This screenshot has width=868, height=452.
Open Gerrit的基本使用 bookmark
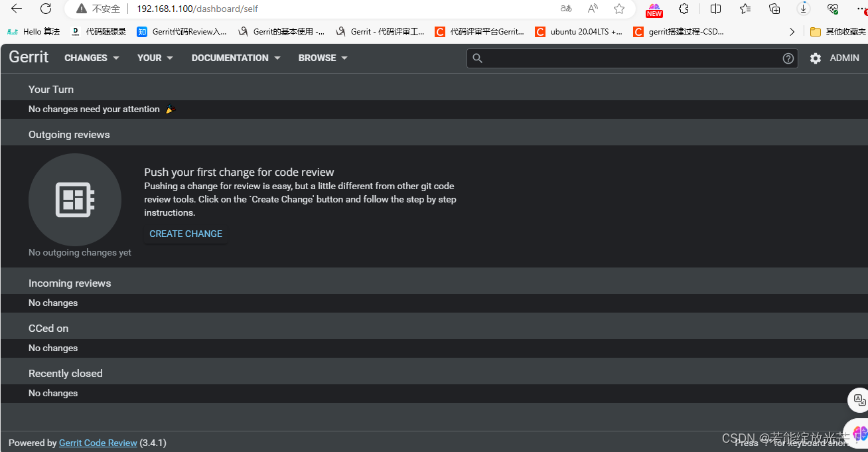[x=281, y=31]
